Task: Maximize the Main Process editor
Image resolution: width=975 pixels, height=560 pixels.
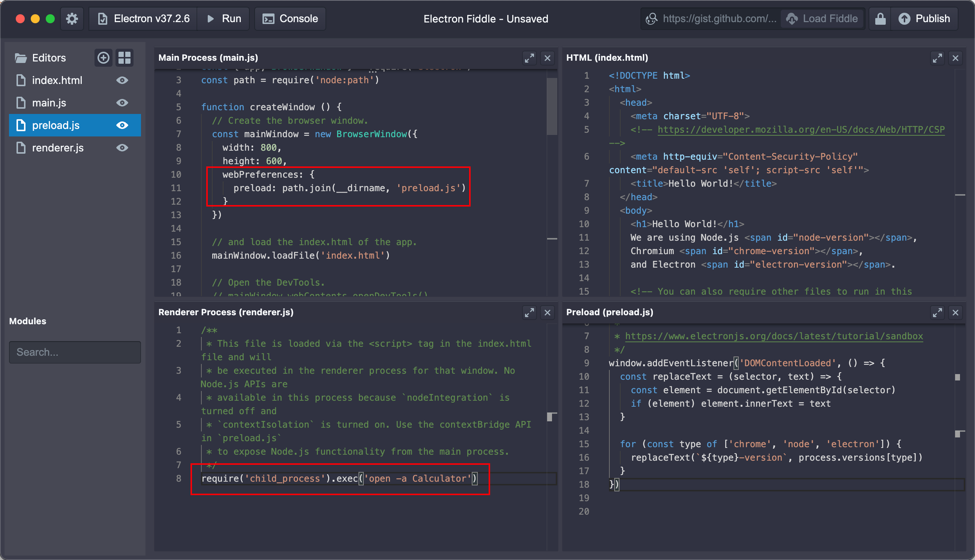Action: (529, 58)
